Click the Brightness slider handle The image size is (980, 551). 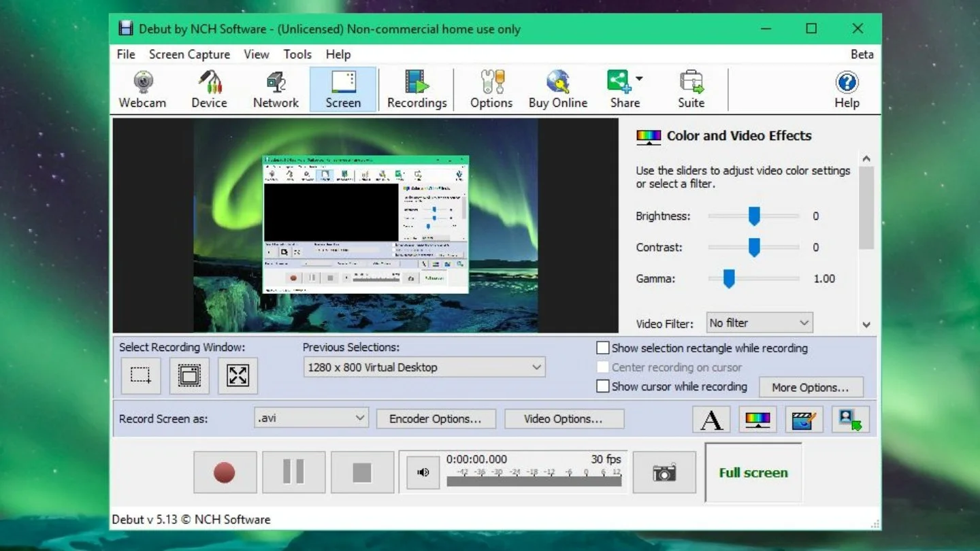pos(754,216)
